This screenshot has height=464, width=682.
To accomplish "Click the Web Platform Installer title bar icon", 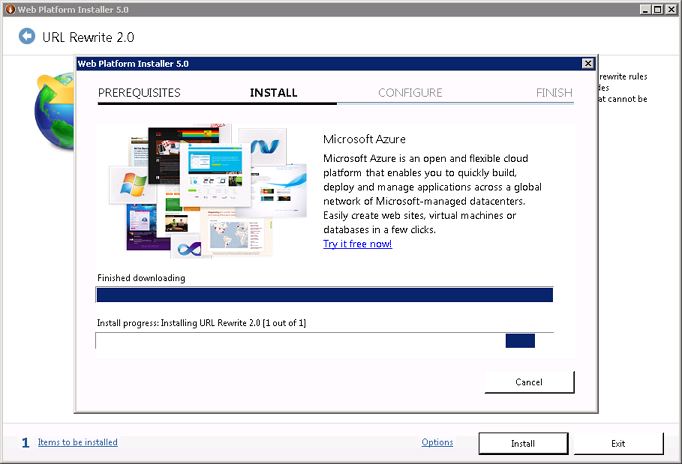I will point(10,9).
